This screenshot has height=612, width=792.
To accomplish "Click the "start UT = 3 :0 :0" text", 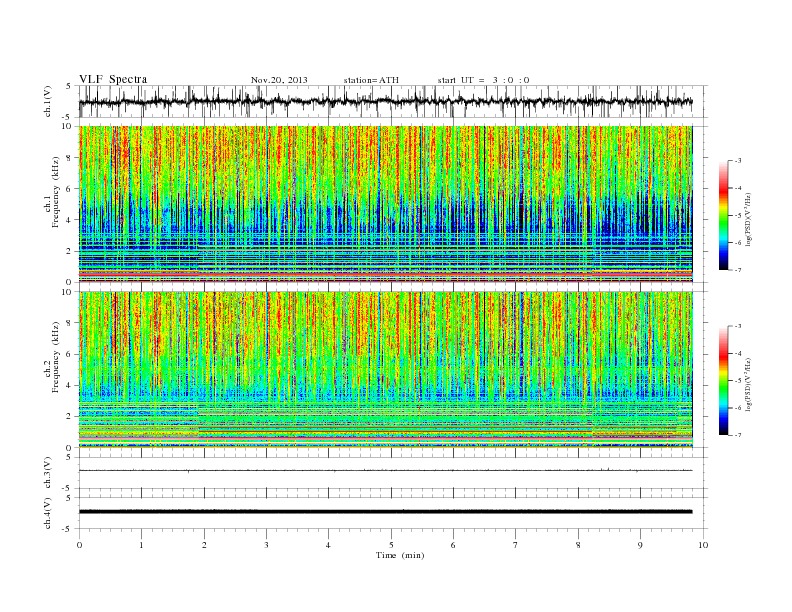I will pyautogui.click(x=483, y=80).
